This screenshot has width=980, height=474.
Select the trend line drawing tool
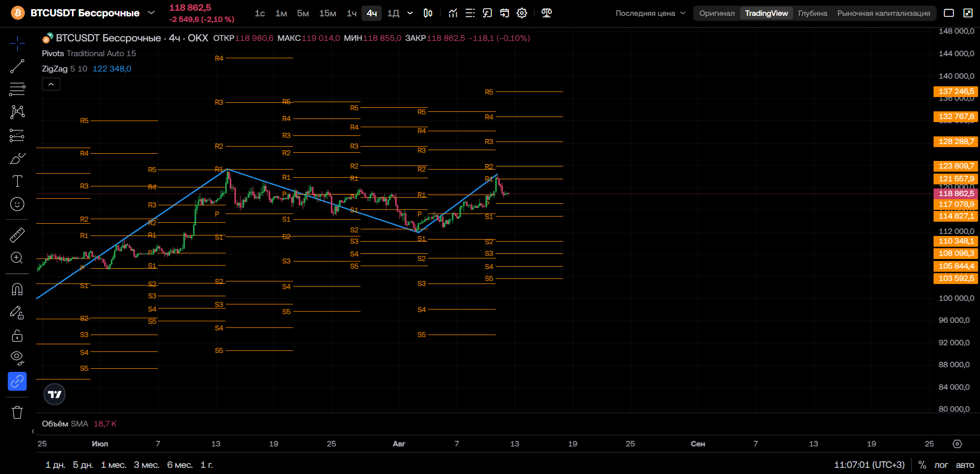17,66
